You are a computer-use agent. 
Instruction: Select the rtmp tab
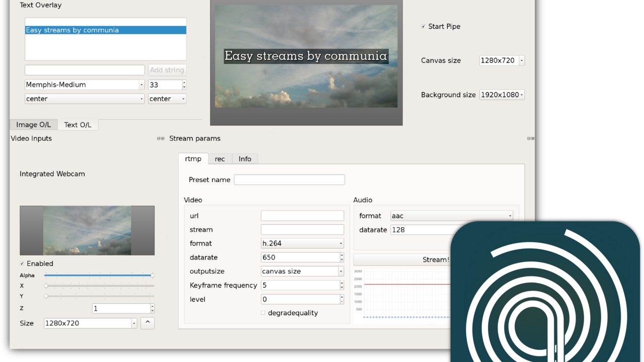point(193,158)
